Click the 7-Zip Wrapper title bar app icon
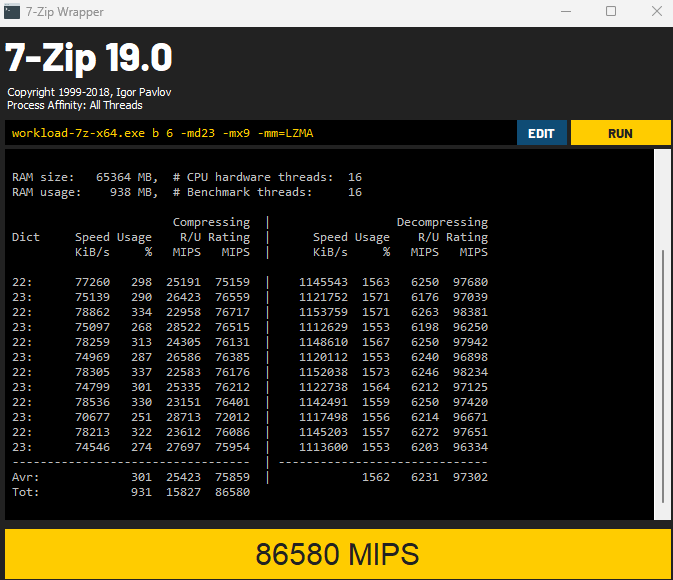673x580 pixels. click(12, 11)
